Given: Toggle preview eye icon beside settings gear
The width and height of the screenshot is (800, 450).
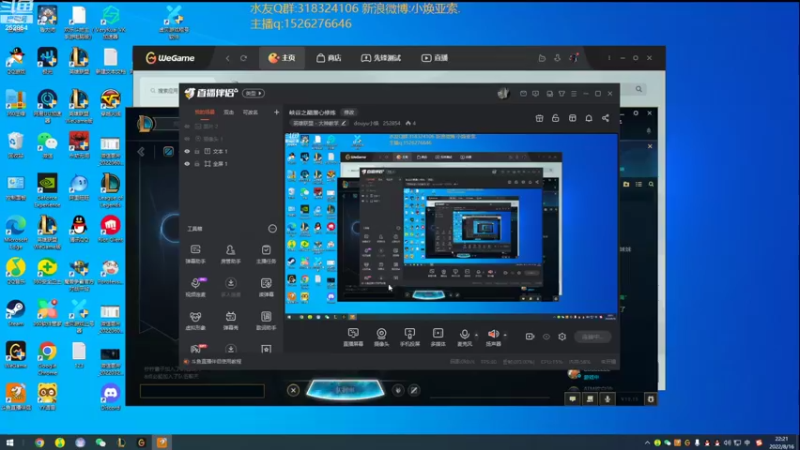Looking at the screenshot, I should click(546, 337).
